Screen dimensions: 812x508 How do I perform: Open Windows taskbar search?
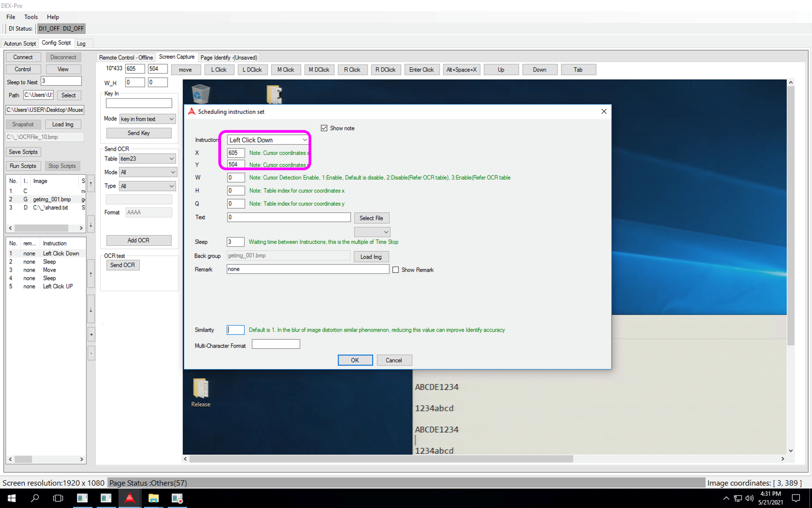point(35,498)
